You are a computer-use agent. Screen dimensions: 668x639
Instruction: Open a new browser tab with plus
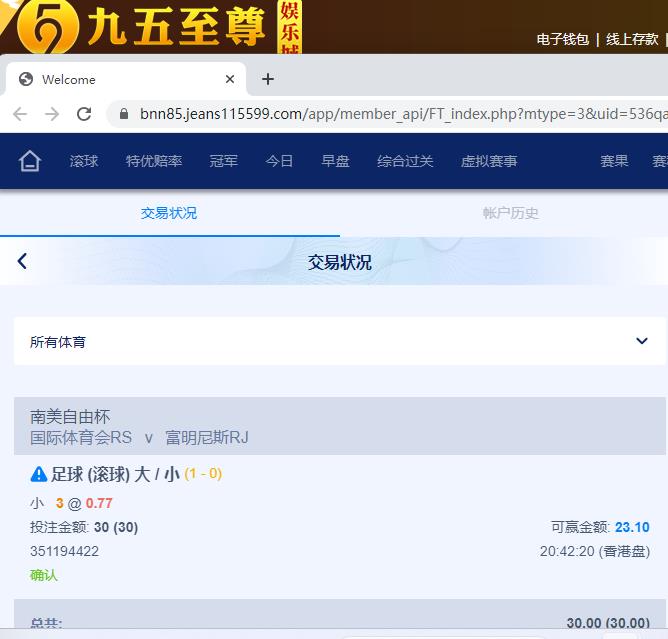tap(268, 79)
